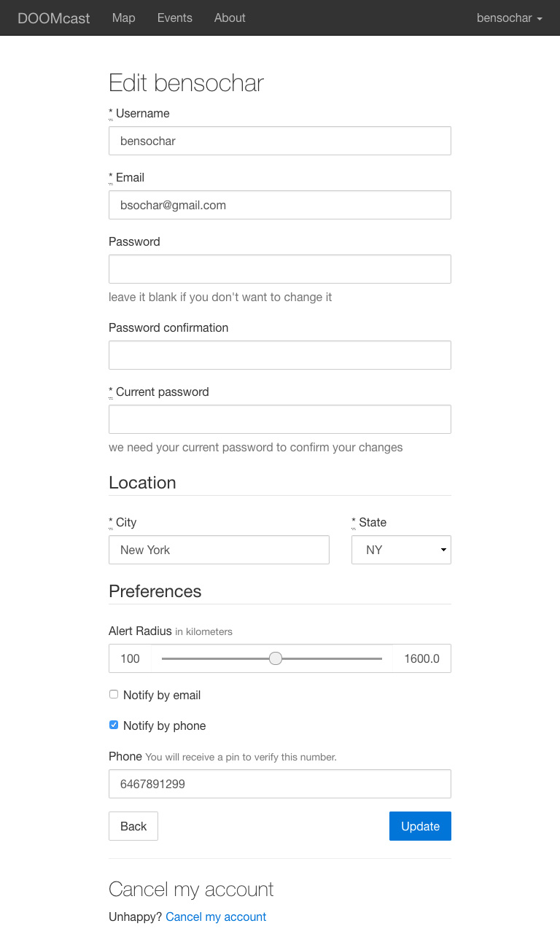This screenshot has height=934, width=560.
Task: Follow the Cancel my account link
Action: pyautogui.click(x=216, y=917)
